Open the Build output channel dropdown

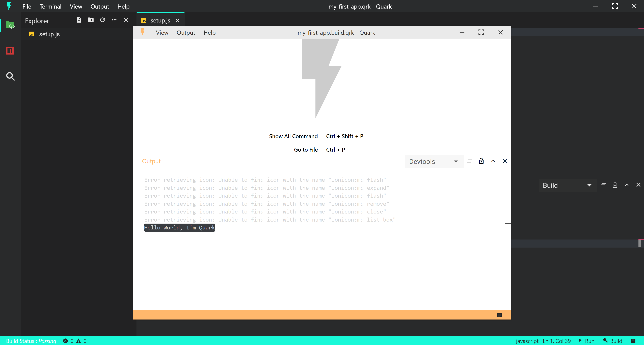coord(568,185)
